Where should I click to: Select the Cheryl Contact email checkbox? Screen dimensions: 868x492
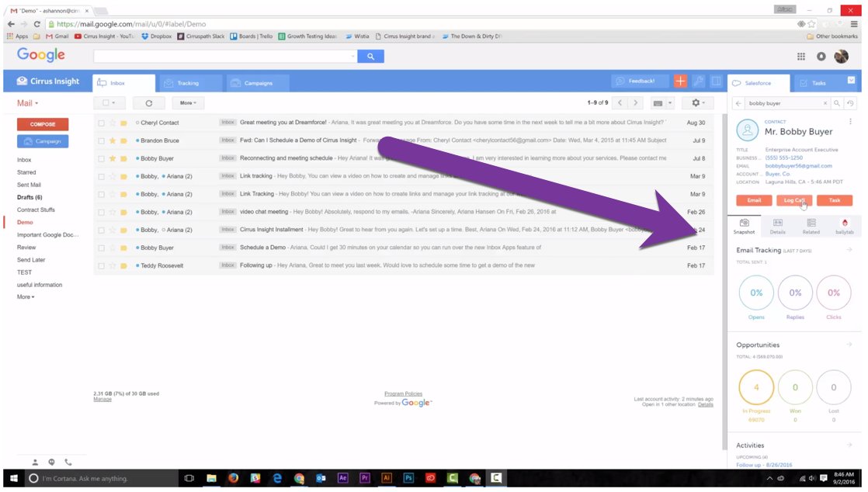tap(101, 123)
